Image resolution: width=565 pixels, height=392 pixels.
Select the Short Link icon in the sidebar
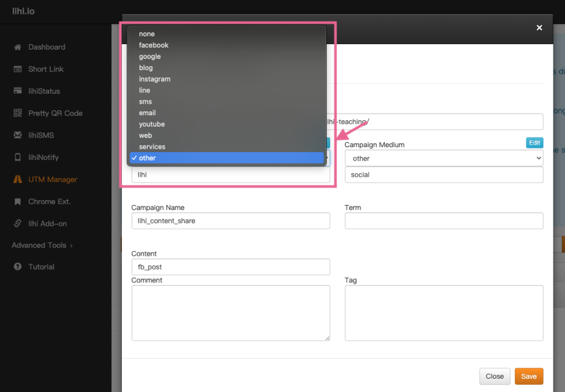[18, 69]
